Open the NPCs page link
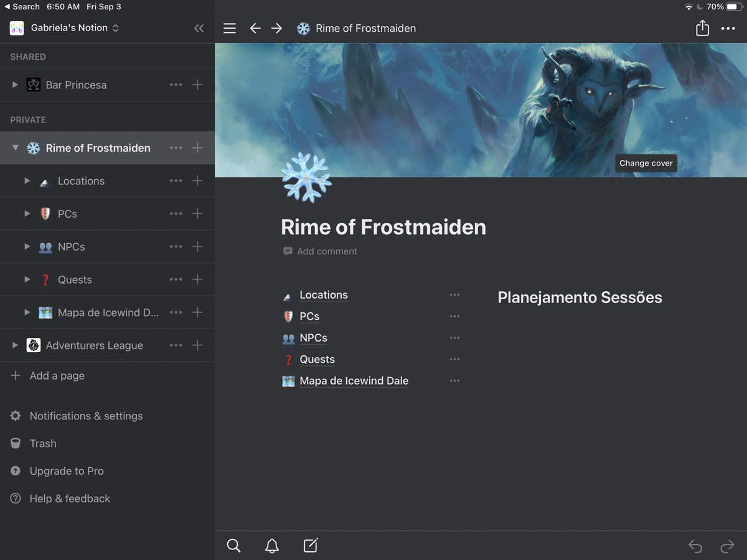Image resolution: width=747 pixels, height=560 pixels. pyautogui.click(x=313, y=338)
